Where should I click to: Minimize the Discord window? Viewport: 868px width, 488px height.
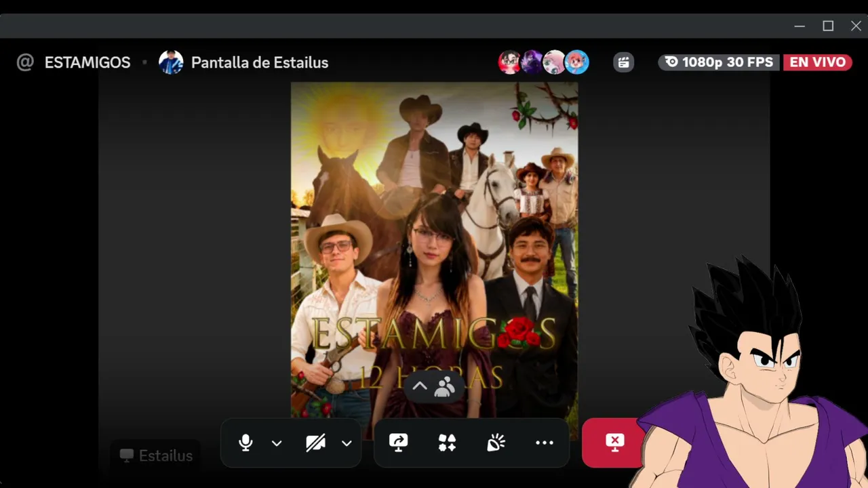point(800,26)
